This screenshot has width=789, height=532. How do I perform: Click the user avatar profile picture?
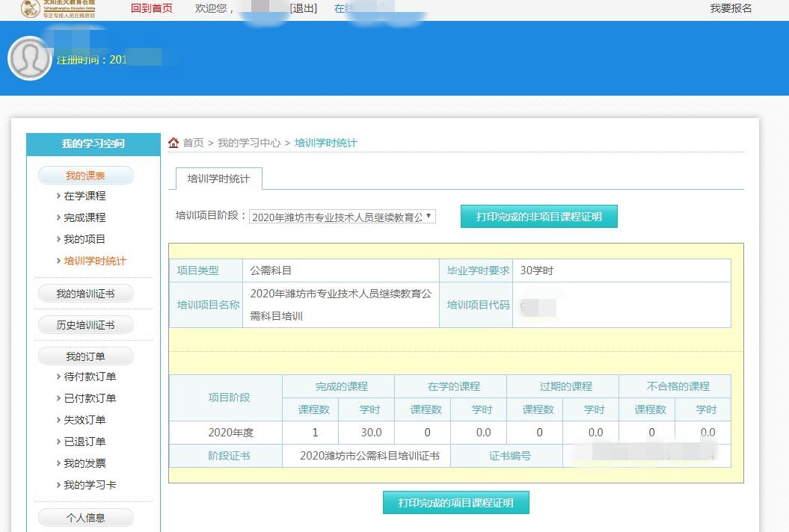29,58
